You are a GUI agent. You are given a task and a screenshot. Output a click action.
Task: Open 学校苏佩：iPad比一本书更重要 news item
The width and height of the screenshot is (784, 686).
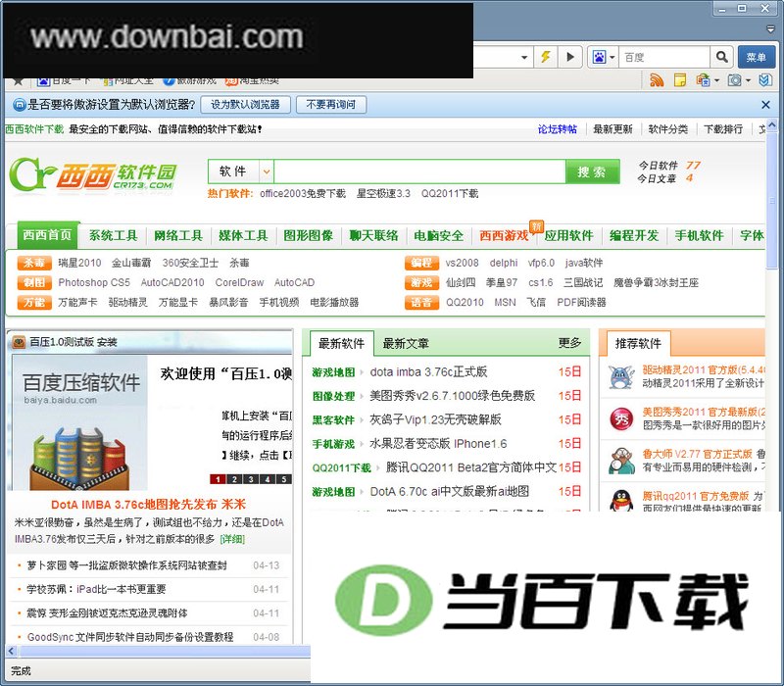click(96, 589)
